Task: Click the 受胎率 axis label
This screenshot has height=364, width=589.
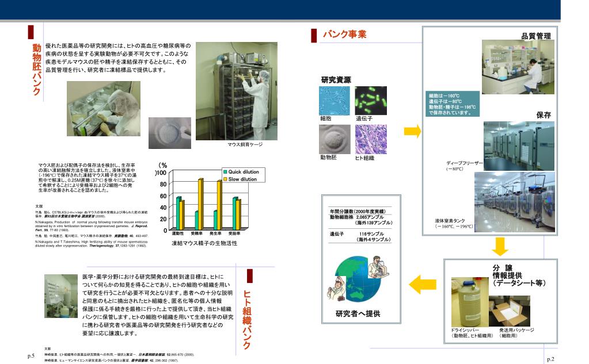Action: tap(234, 233)
